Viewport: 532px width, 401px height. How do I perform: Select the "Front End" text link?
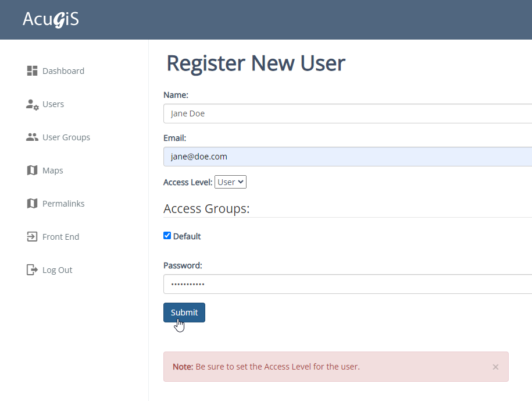pos(60,237)
